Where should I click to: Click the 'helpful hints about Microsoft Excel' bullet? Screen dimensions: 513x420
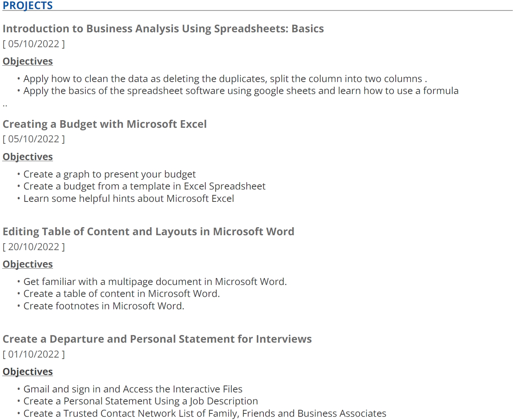click(x=129, y=199)
